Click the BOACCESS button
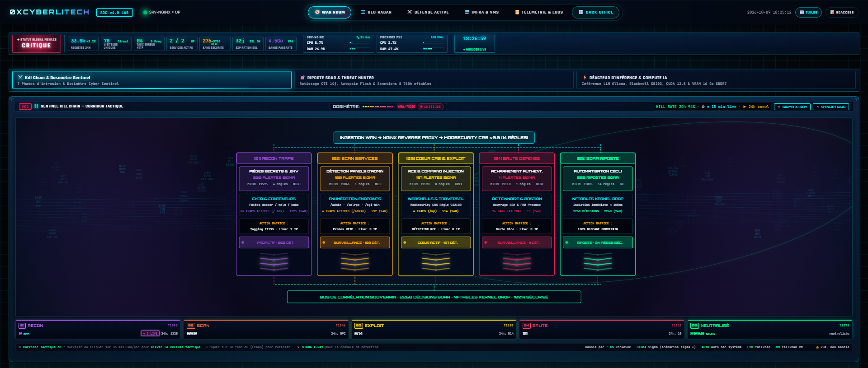Viewport: 868px width, 368px height. coord(842,12)
